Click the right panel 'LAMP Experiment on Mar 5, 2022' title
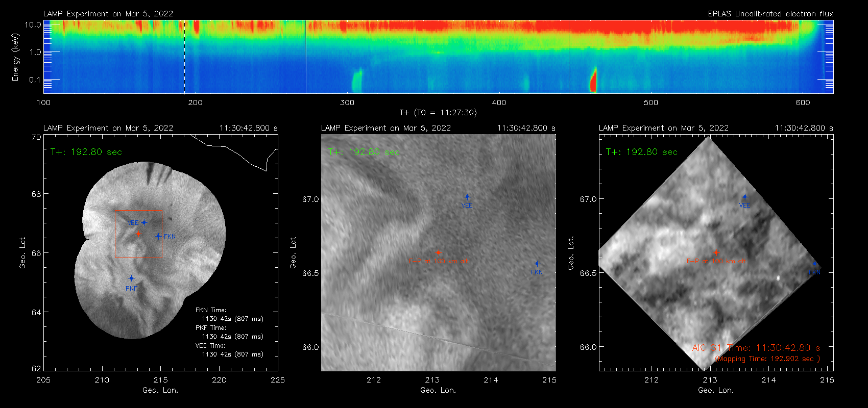 click(x=664, y=128)
